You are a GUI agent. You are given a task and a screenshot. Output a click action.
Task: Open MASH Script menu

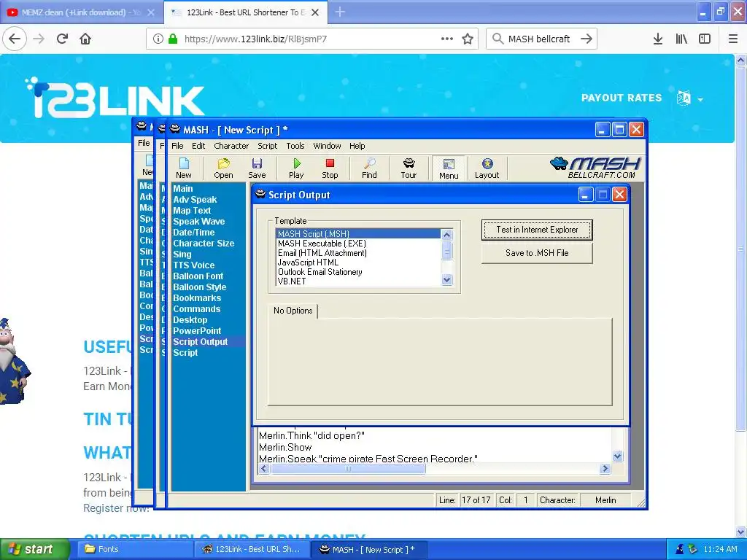[267, 146]
